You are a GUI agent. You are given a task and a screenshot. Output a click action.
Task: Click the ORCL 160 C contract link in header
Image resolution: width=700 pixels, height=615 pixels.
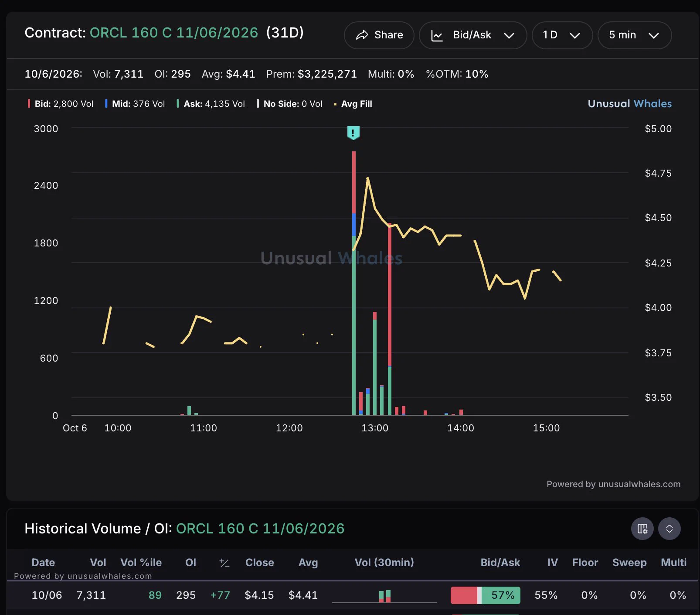click(x=174, y=33)
